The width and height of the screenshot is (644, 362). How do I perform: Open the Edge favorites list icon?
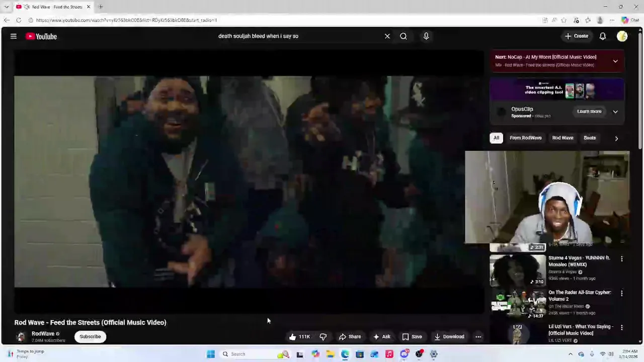(x=588, y=20)
